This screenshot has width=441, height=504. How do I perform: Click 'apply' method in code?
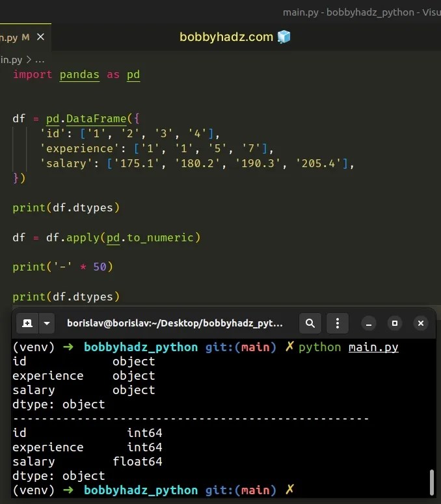[x=83, y=238]
